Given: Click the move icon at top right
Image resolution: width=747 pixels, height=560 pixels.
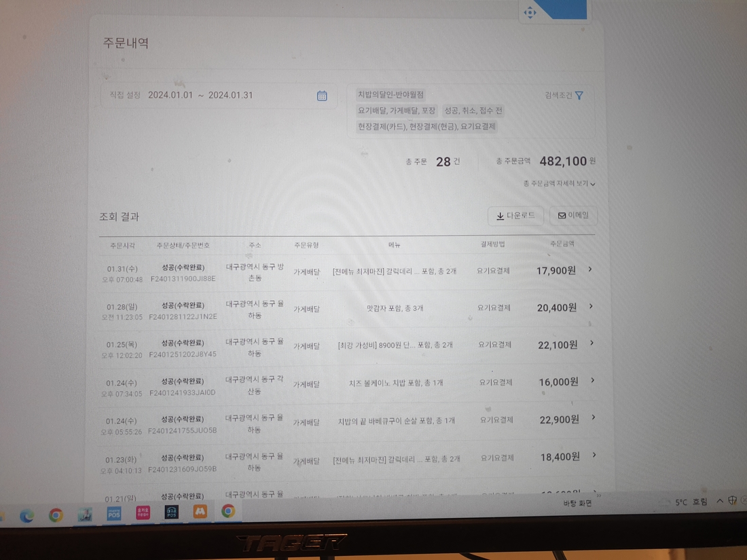Looking at the screenshot, I should click(x=530, y=12).
